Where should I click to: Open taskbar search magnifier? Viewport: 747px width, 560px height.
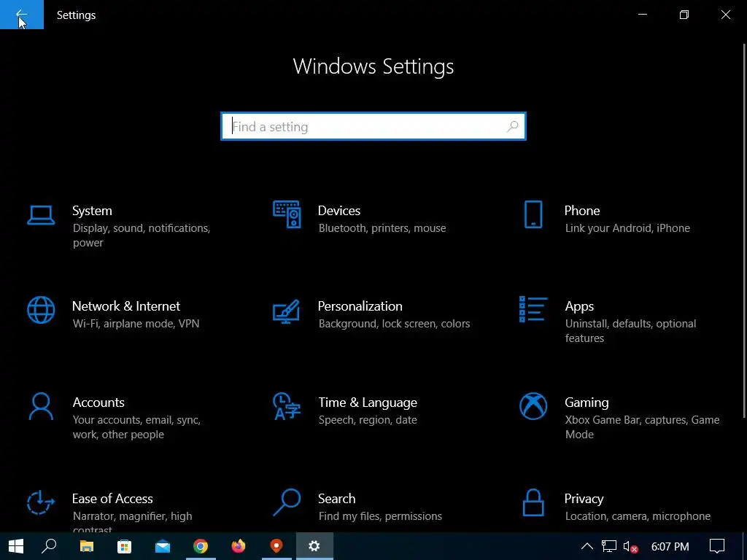(x=49, y=546)
